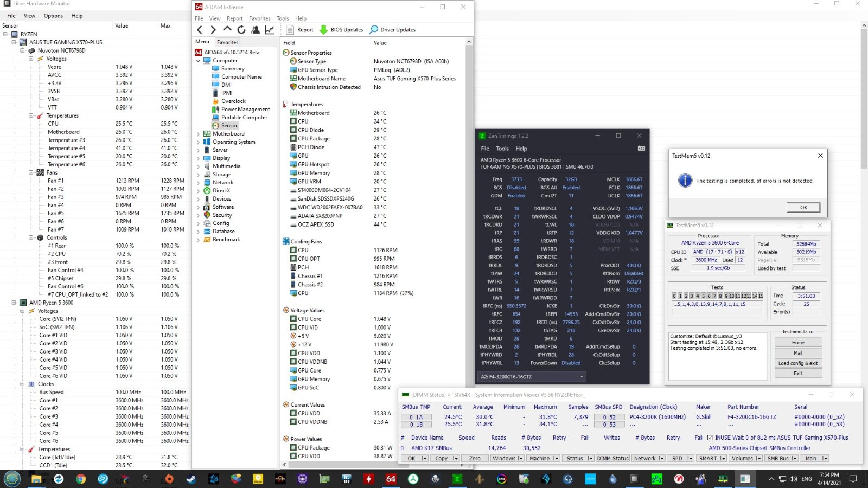Click the Driver Updates magnifier icon
Image resolution: width=868 pixels, height=488 pixels.
click(x=374, y=30)
